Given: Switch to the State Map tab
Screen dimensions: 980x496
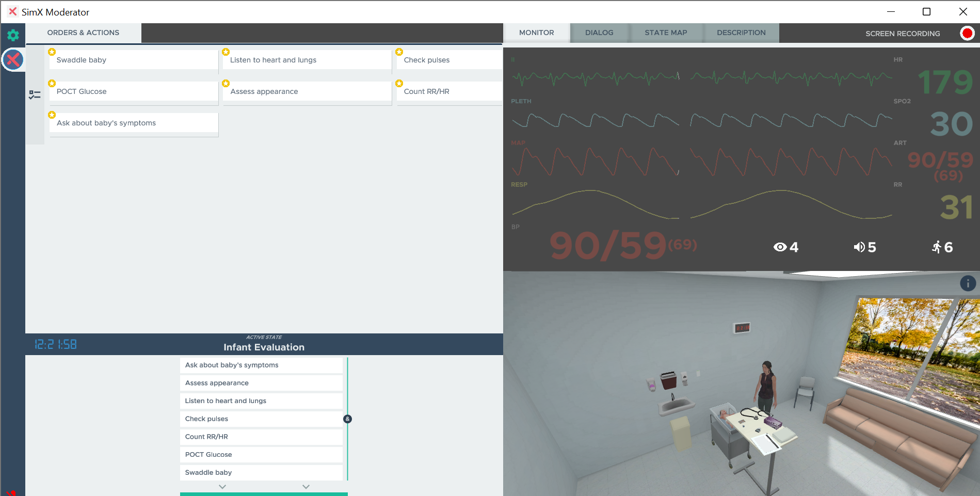Looking at the screenshot, I should [666, 33].
